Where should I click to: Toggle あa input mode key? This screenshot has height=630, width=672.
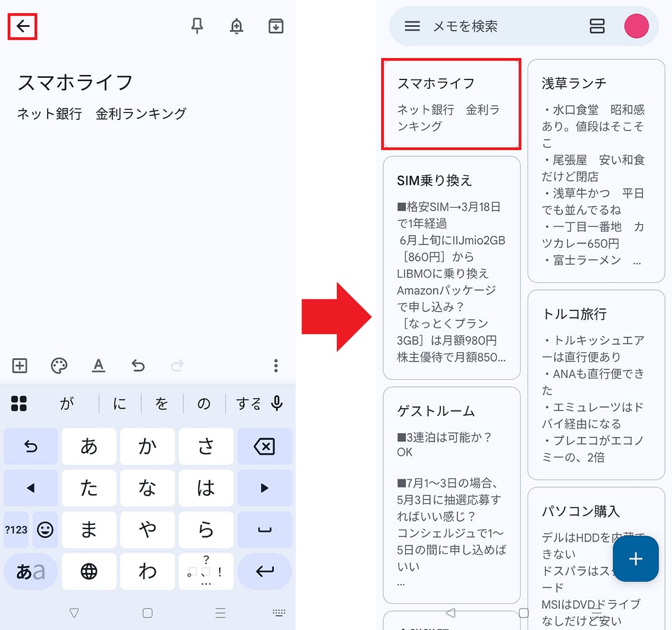click(x=31, y=571)
